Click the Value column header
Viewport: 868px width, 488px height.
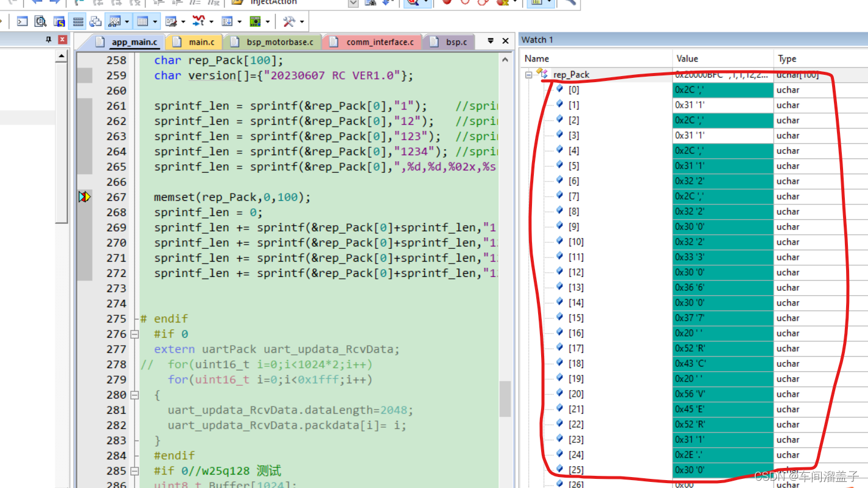tap(687, 58)
